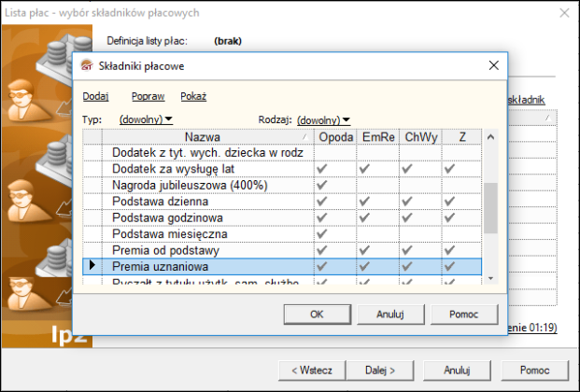Open the Typ filter dropdown
The image size is (580, 392).
pos(147,119)
